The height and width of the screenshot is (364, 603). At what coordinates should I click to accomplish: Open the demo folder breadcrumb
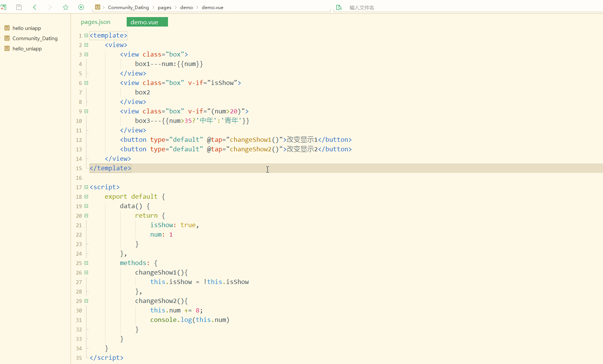[x=187, y=8]
